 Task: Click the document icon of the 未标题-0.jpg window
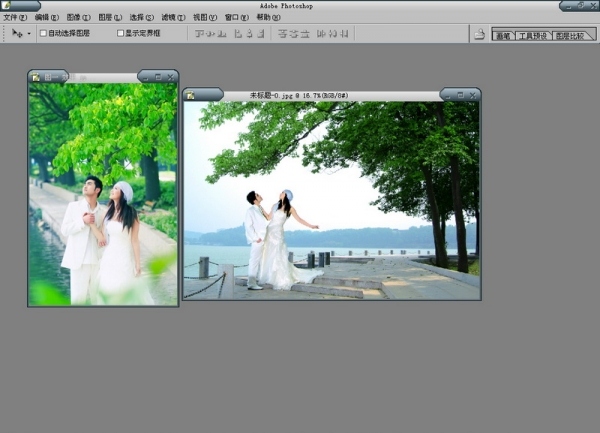190,95
